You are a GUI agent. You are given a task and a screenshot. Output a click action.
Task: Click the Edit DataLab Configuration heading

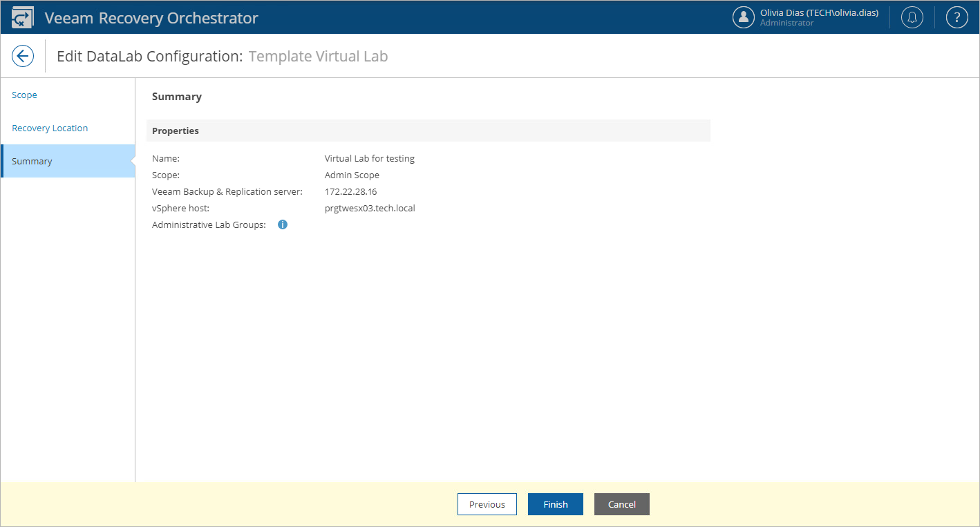pos(150,56)
